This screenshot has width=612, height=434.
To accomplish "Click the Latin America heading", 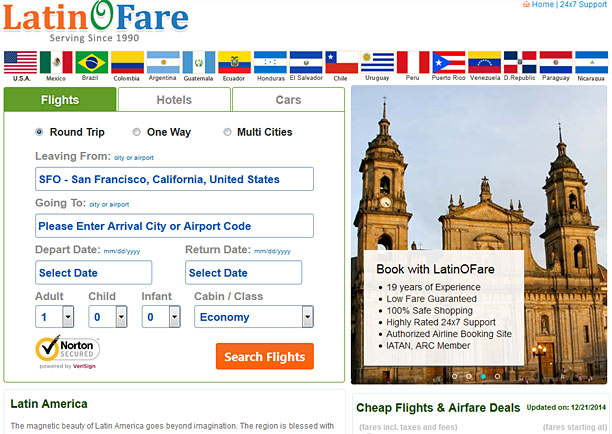I will pos(49,404).
